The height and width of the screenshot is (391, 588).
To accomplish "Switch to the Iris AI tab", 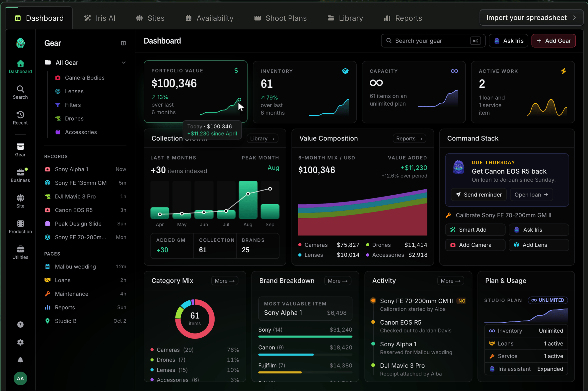I will point(100,18).
